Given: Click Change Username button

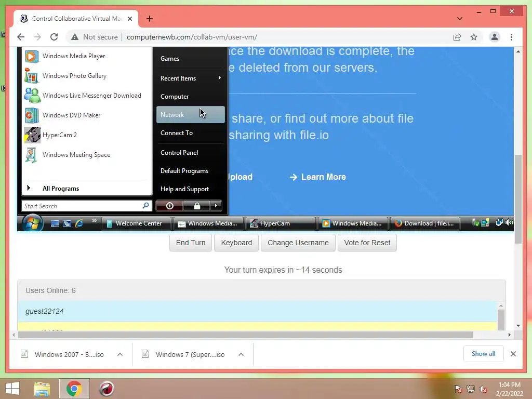Looking at the screenshot, I should click(x=298, y=243).
